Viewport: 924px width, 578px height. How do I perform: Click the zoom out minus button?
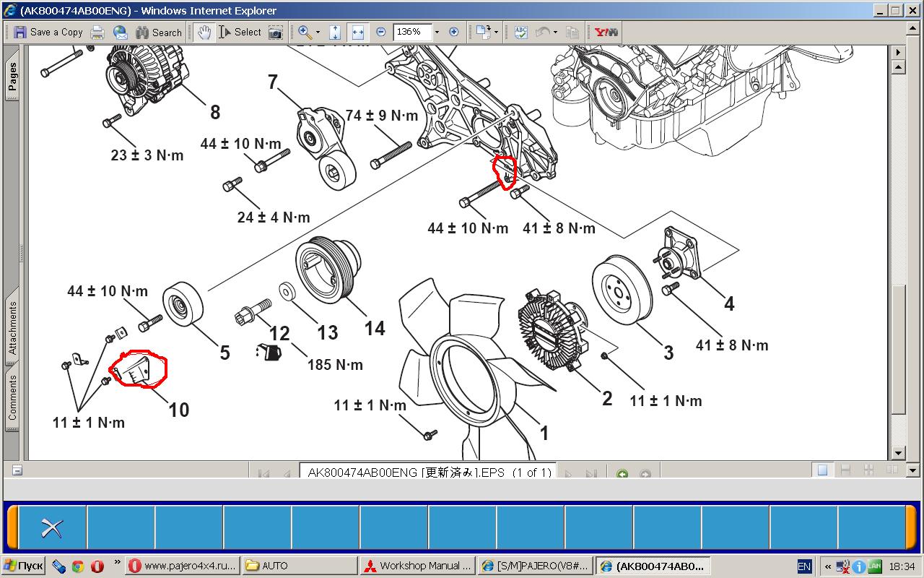pos(381,32)
